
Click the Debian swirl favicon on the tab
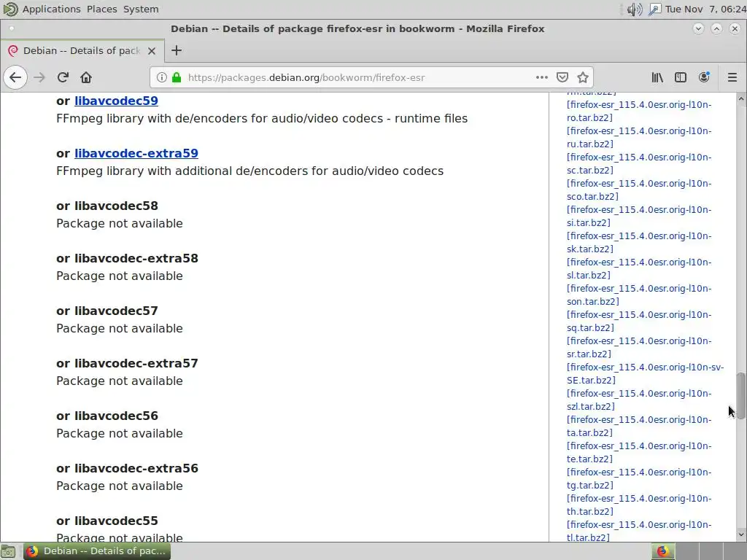click(13, 50)
